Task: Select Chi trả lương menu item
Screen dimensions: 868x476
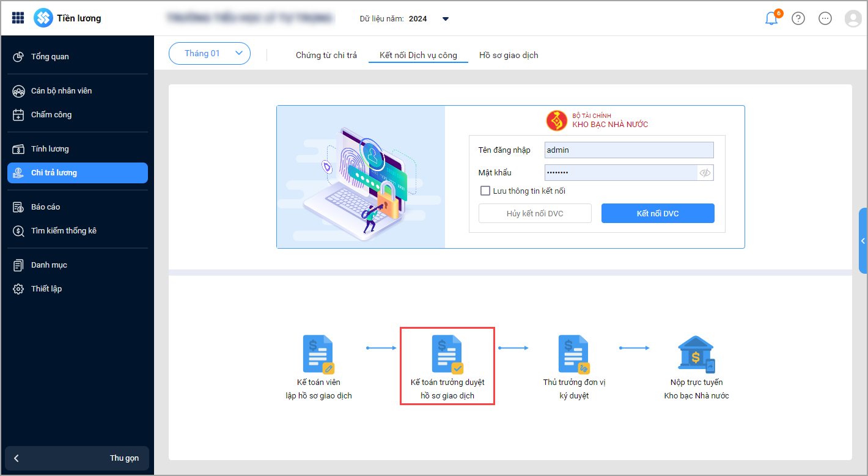Action: click(x=78, y=173)
